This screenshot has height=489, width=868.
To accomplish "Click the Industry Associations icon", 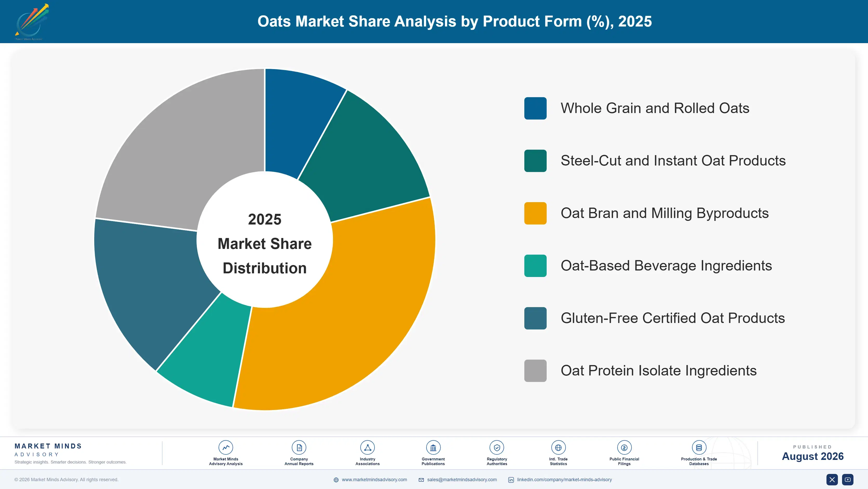I will tap(368, 447).
